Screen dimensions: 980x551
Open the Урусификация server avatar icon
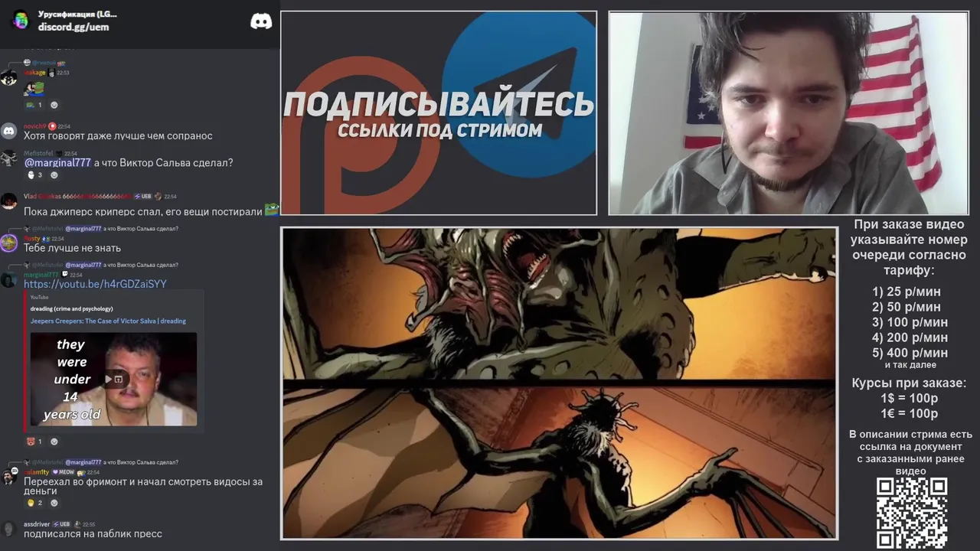click(x=21, y=20)
